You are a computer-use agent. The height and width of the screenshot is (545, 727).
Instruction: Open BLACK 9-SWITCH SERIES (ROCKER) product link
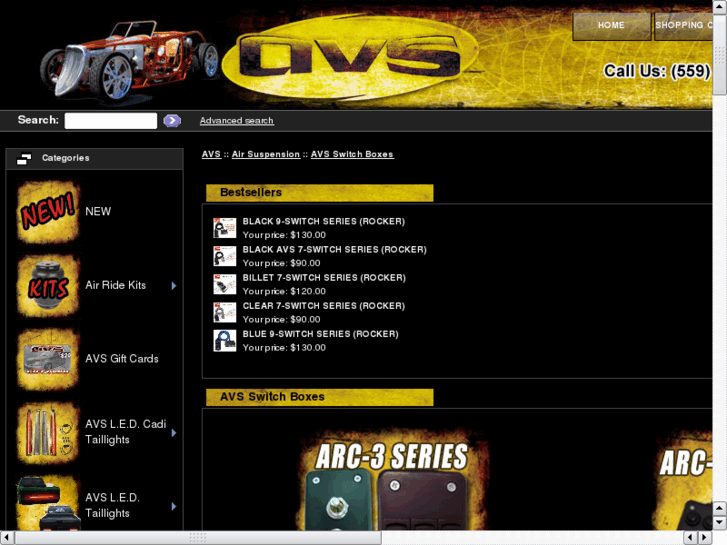click(x=324, y=221)
